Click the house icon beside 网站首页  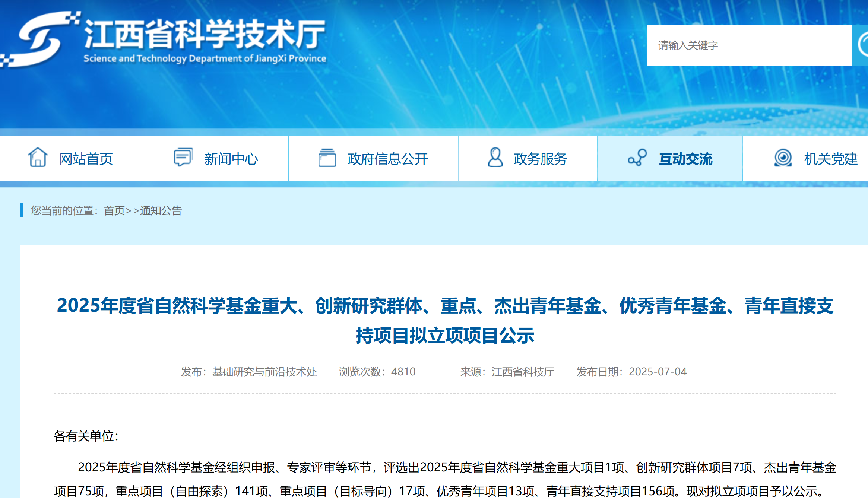(x=38, y=158)
